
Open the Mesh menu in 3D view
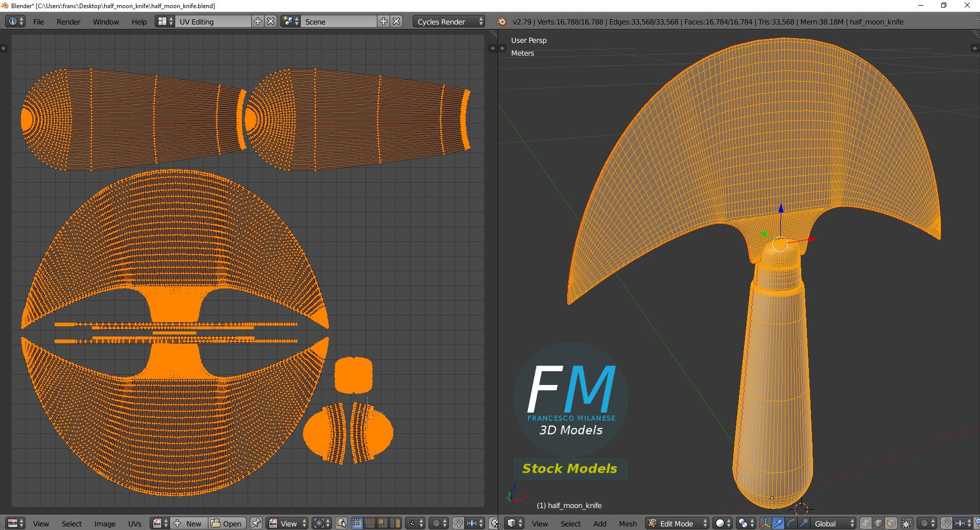[628, 524]
